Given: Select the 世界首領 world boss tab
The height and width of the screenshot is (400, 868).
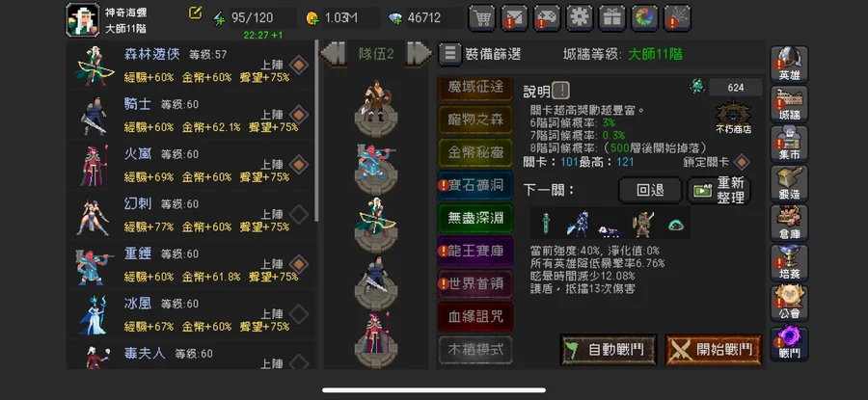Looking at the screenshot, I should coord(475,283).
